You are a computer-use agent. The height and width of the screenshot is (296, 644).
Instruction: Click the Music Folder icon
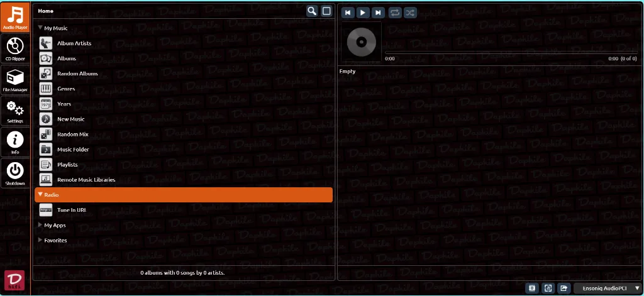pyautogui.click(x=45, y=150)
